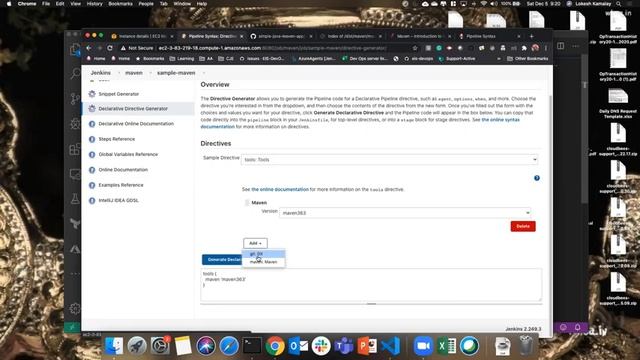This screenshot has width=640, height=360.
Task: Click the Chrome back arrow
Action: (x=89, y=48)
